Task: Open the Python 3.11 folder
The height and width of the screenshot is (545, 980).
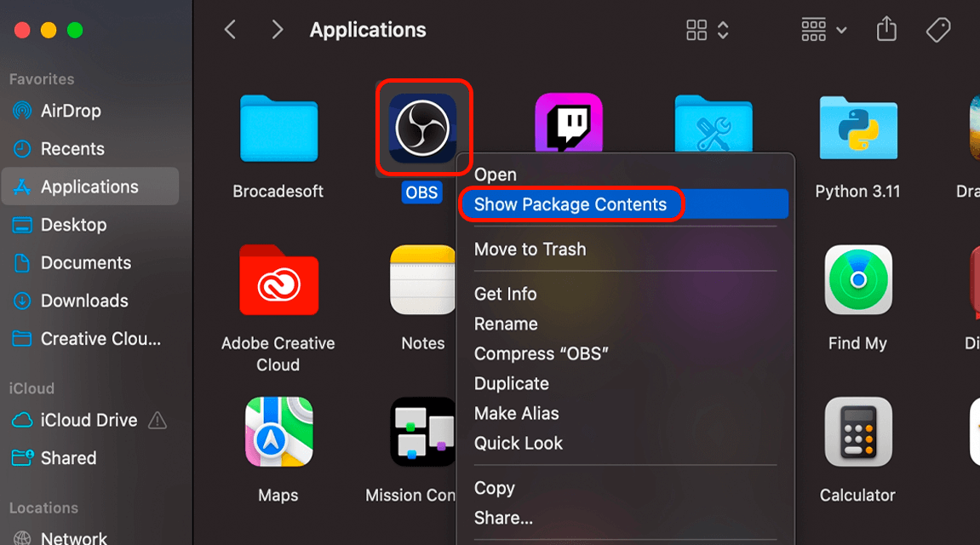Action: pyautogui.click(x=857, y=128)
